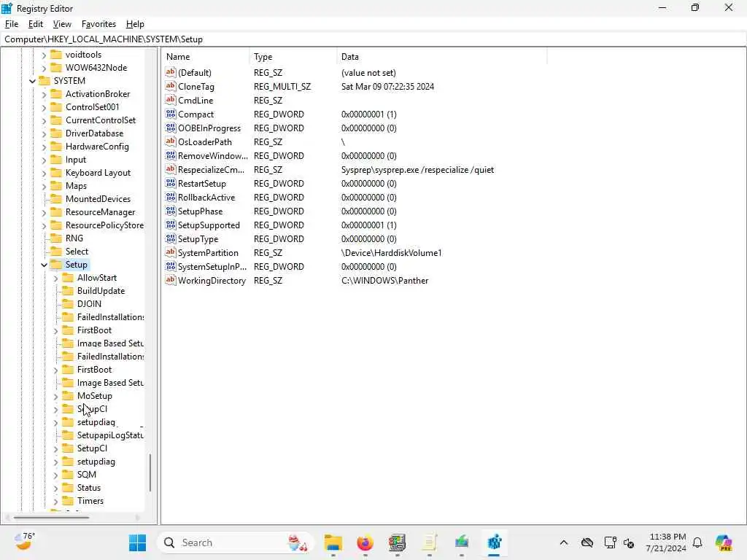Open the notifications bell
Image resolution: width=747 pixels, height=560 pixels.
(x=697, y=542)
